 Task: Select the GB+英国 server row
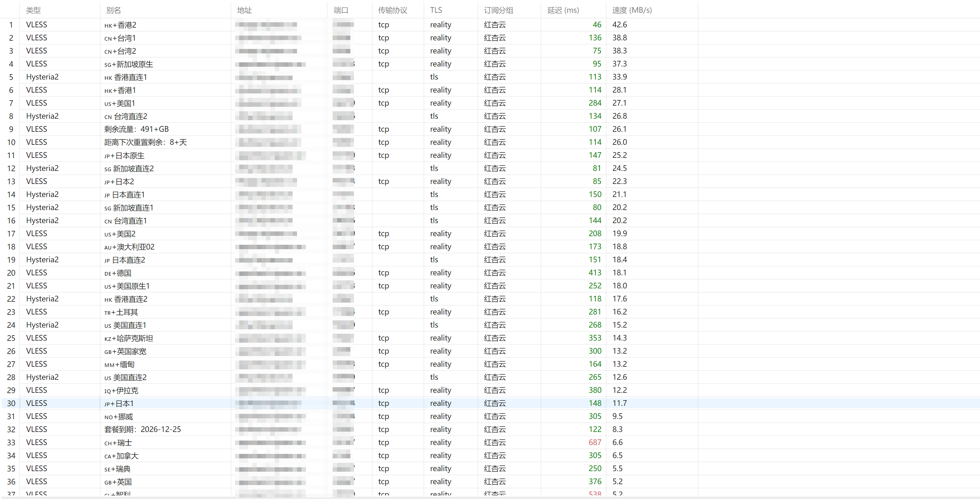tap(490, 482)
